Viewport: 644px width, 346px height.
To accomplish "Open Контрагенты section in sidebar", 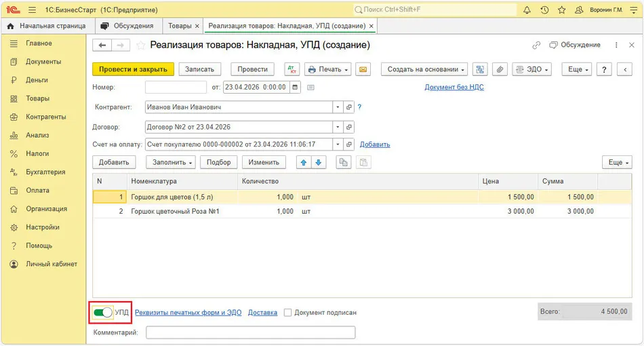I will (x=45, y=117).
